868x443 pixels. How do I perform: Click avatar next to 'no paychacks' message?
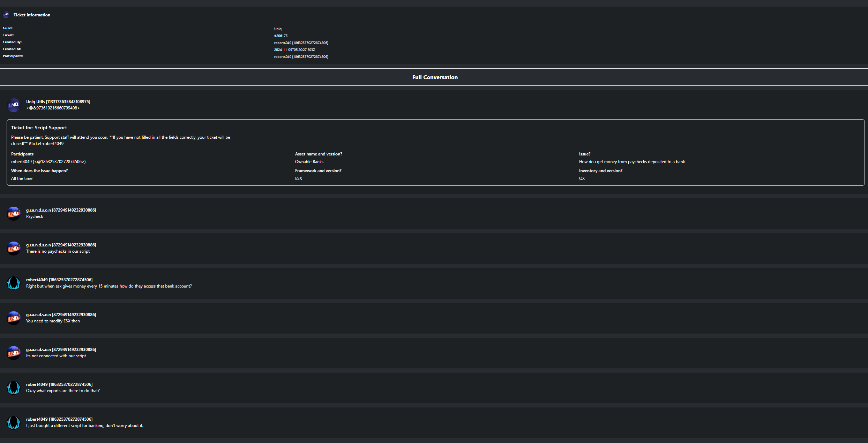click(14, 248)
